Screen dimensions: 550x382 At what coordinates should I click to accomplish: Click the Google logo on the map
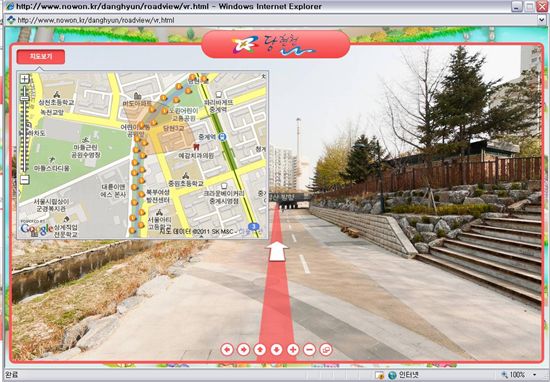point(36,229)
